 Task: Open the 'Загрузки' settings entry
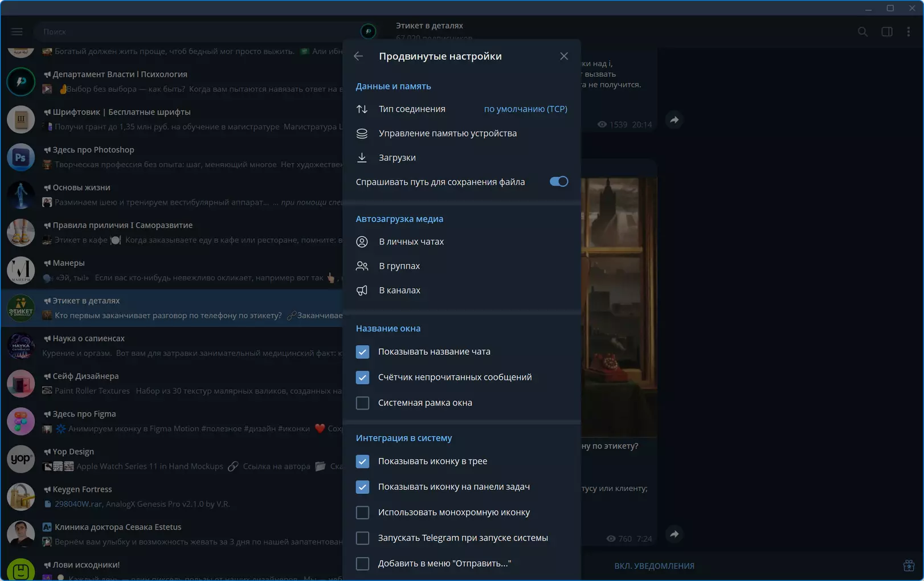pyautogui.click(x=461, y=158)
